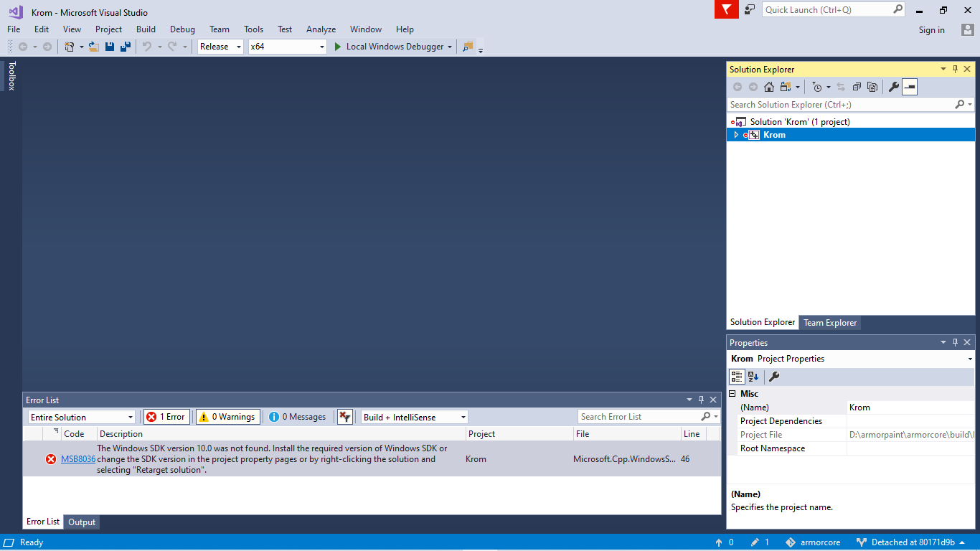The width and height of the screenshot is (980, 551).
Task: Switch to the Output tab
Action: [81, 522]
